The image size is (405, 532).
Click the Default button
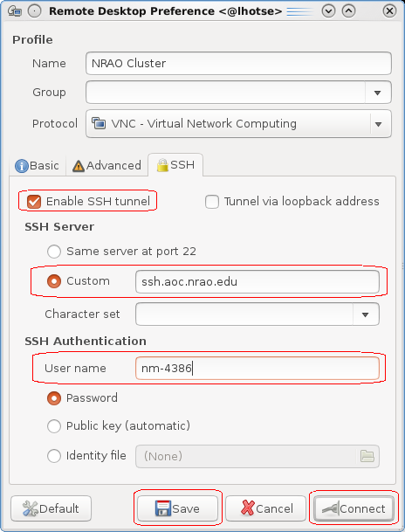tap(51, 508)
